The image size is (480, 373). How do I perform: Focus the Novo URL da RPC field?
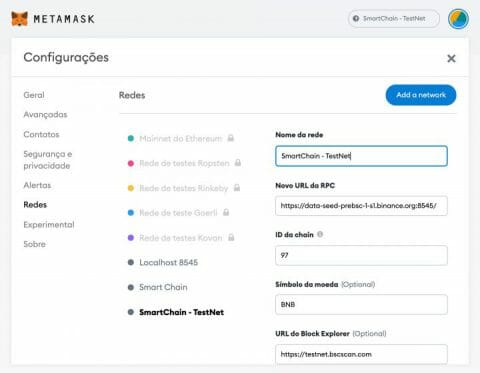pyautogui.click(x=361, y=206)
